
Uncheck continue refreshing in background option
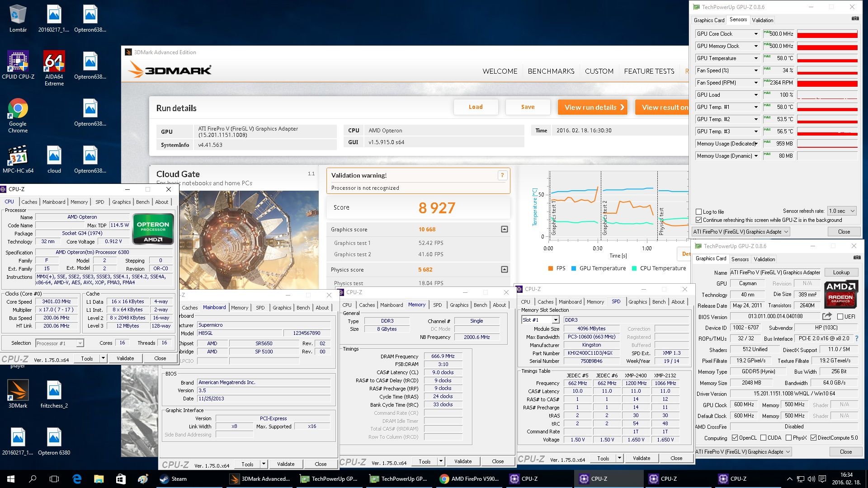699,220
